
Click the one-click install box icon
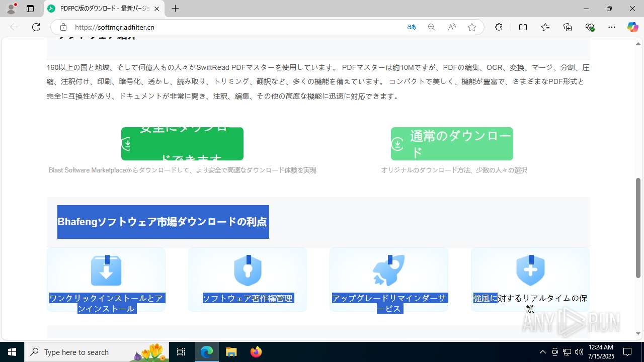[106, 270]
